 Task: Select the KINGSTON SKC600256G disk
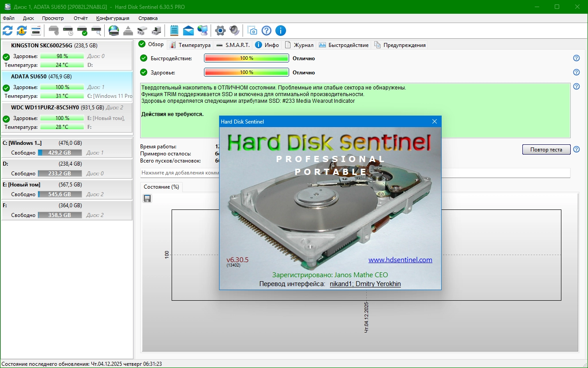point(42,46)
